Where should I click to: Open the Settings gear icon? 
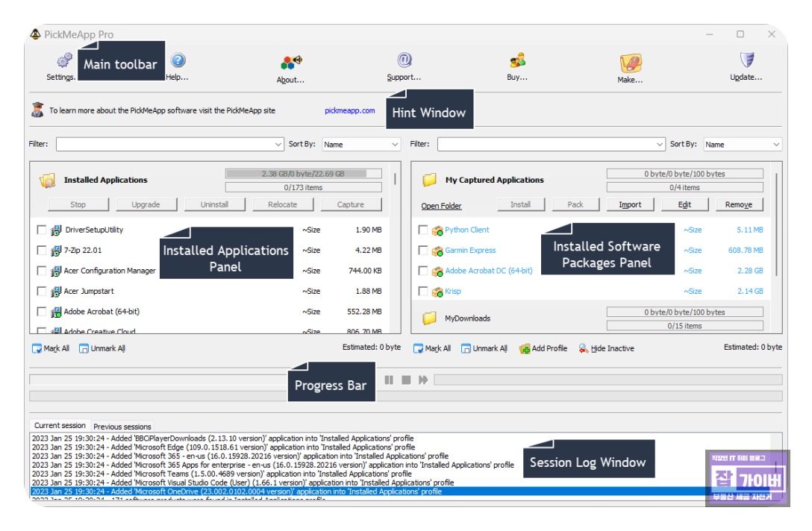(x=64, y=60)
